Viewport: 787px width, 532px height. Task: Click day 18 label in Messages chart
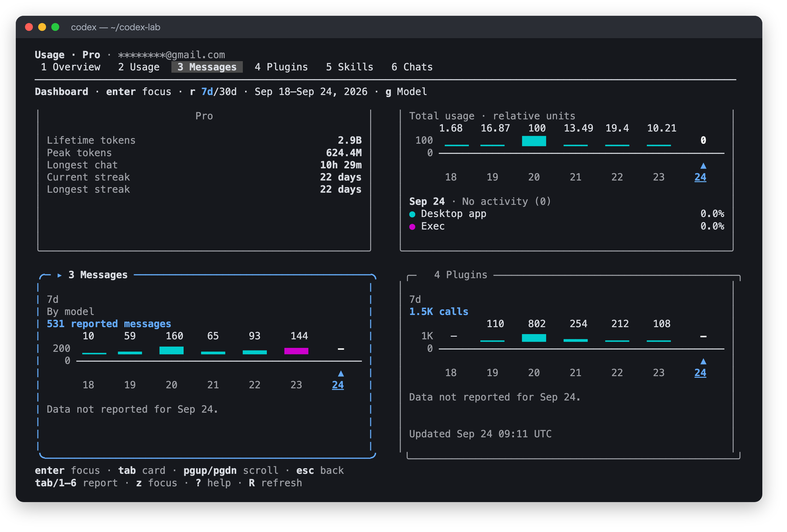[88, 385]
